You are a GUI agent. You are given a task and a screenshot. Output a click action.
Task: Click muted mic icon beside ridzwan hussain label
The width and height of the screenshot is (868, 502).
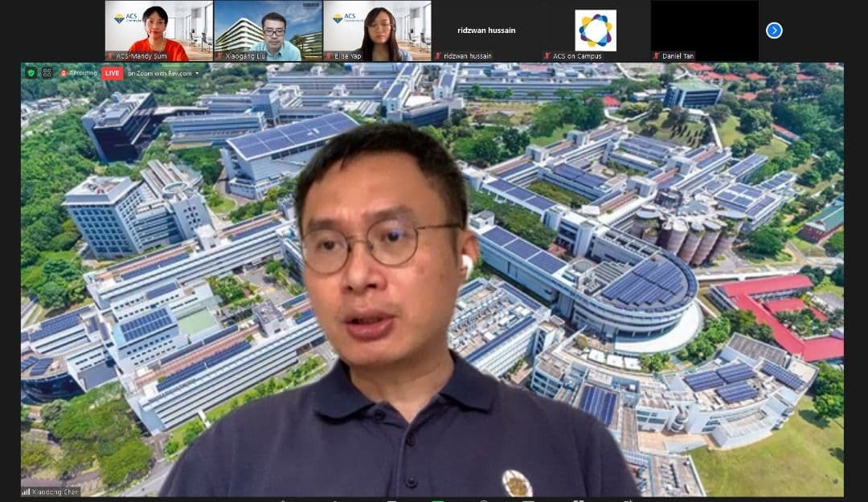pyautogui.click(x=438, y=56)
